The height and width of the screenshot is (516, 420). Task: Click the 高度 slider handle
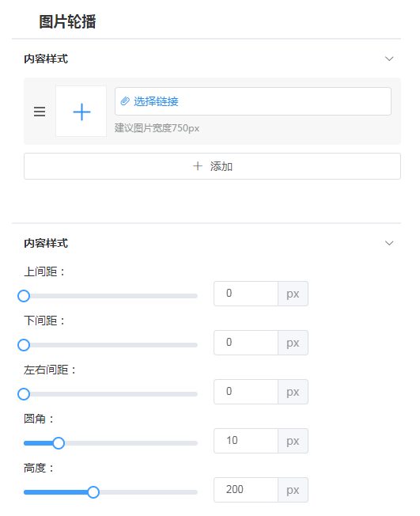pos(93,492)
